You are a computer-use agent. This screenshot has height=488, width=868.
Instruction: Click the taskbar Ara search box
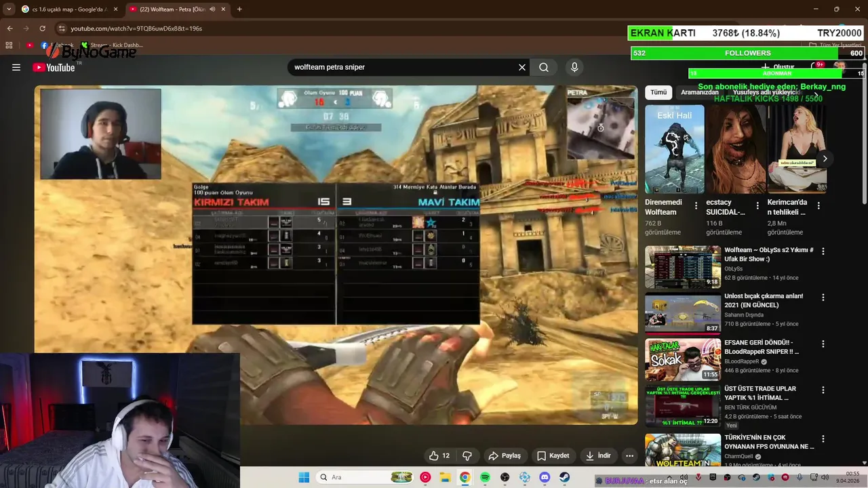tap(366, 477)
